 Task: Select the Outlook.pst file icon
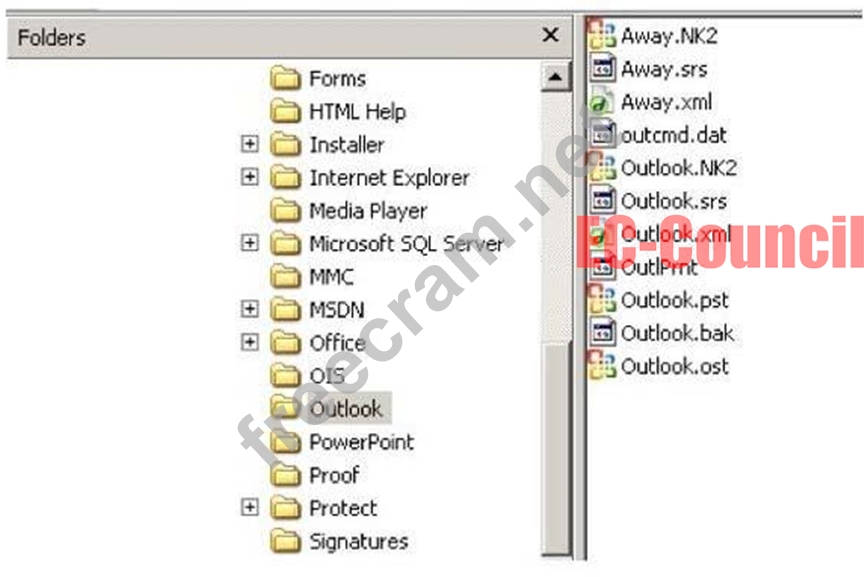click(x=601, y=300)
